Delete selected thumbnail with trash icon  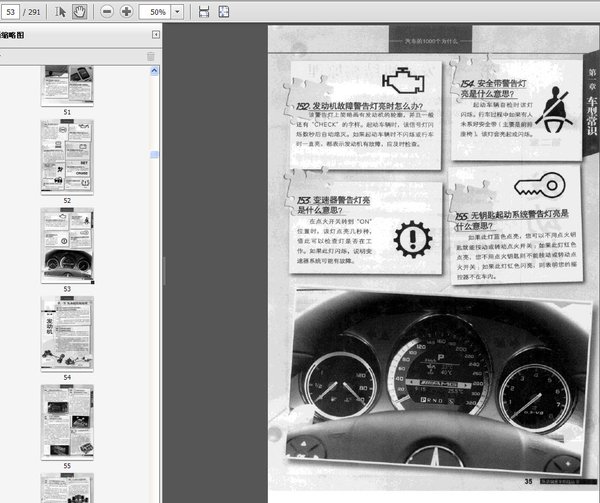pyautogui.click(x=151, y=56)
